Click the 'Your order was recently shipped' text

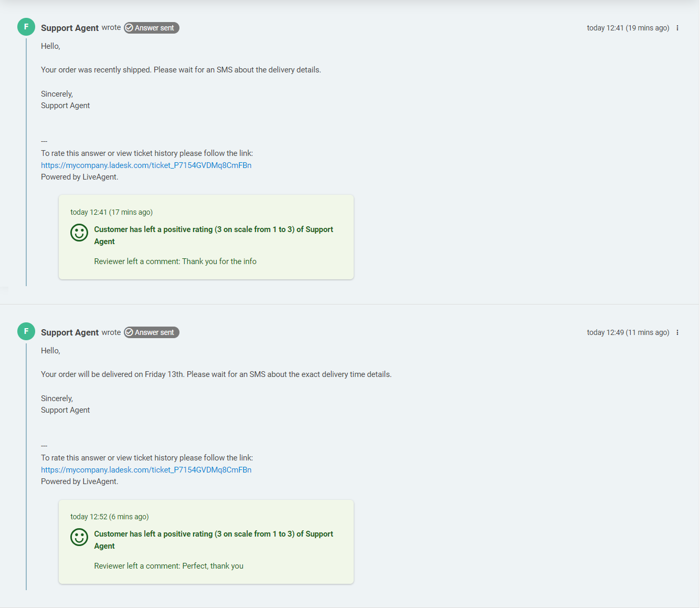[x=181, y=70]
